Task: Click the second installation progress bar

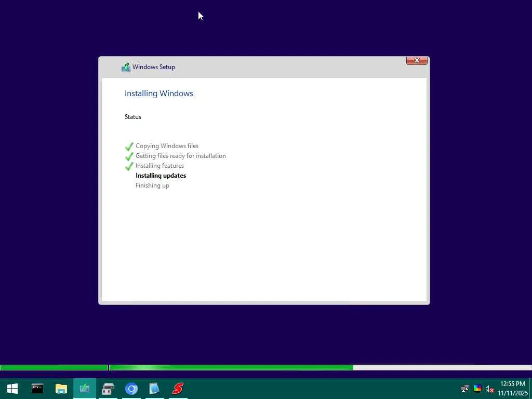Action: (320, 367)
